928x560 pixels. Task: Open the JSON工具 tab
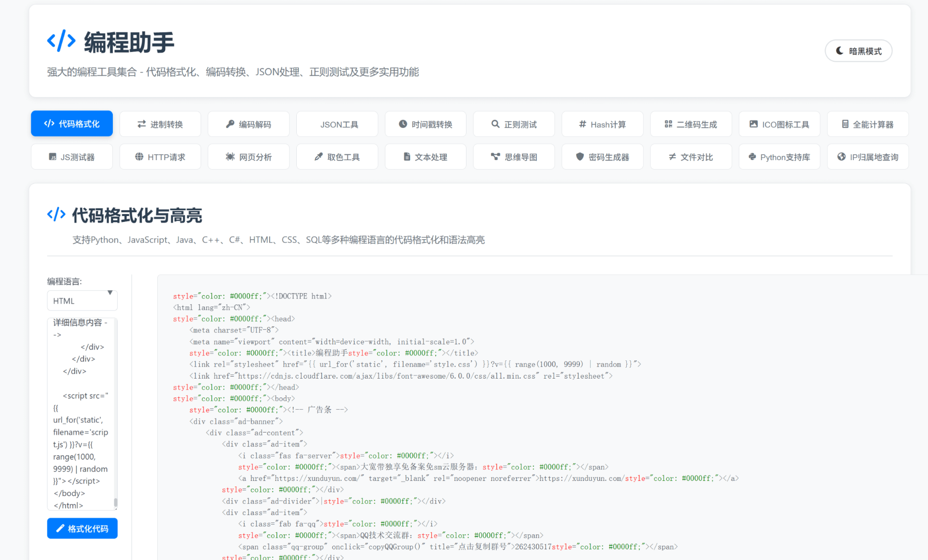click(x=337, y=124)
